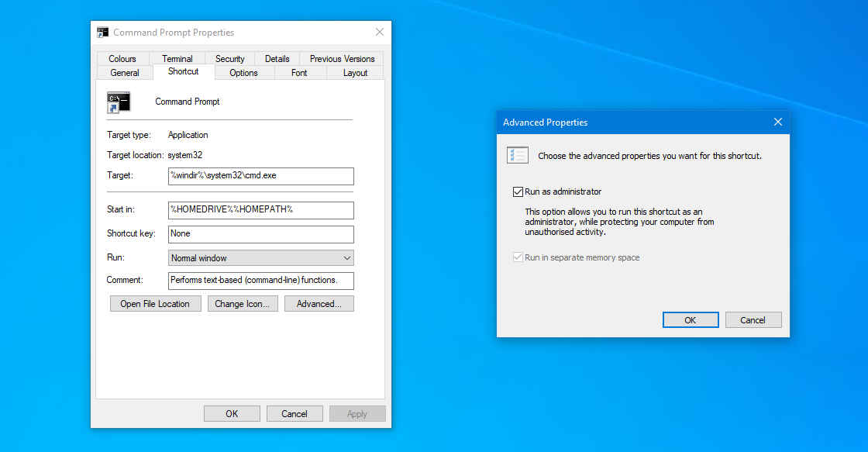This screenshot has width=868, height=452.
Task: Click the Command Prompt title bar icon
Action: (102, 33)
